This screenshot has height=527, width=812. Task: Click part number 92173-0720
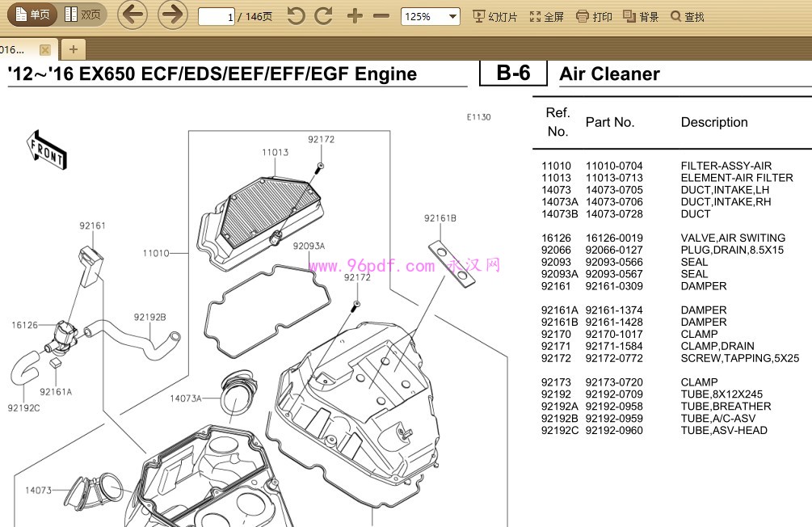pyautogui.click(x=614, y=382)
